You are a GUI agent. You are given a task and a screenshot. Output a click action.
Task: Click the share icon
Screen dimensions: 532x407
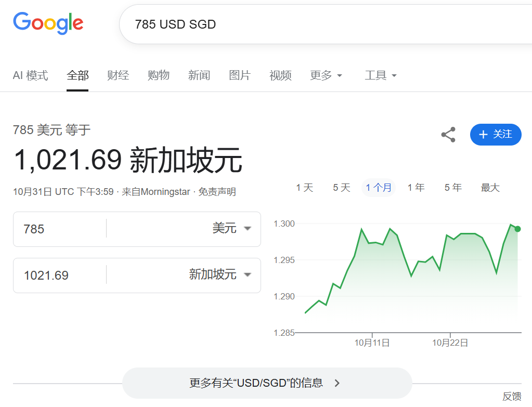448,135
